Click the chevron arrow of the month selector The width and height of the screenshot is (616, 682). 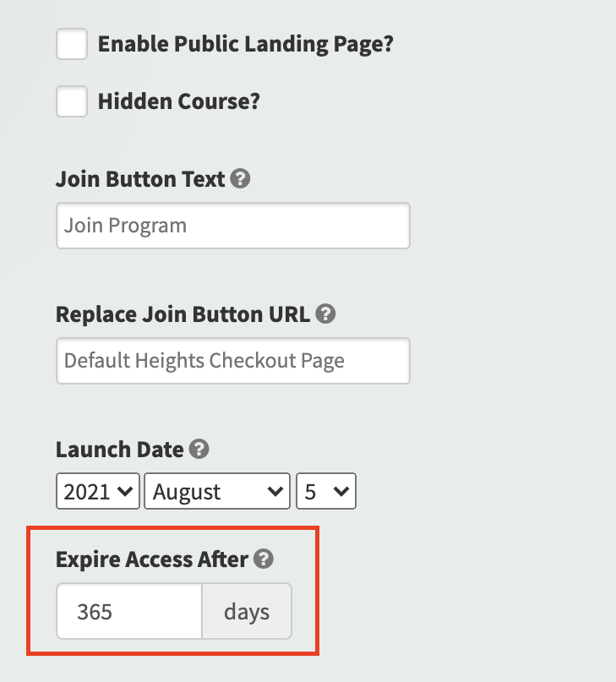pyautogui.click(x=275, y=492)
